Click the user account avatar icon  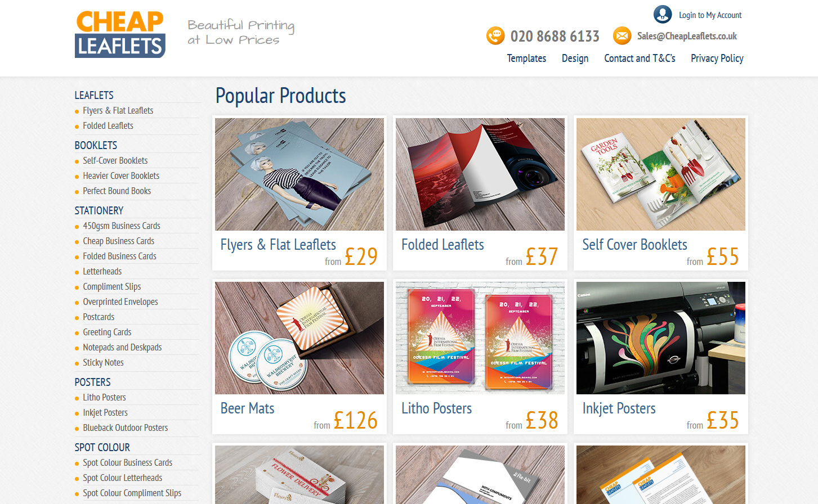click(663, 14)
